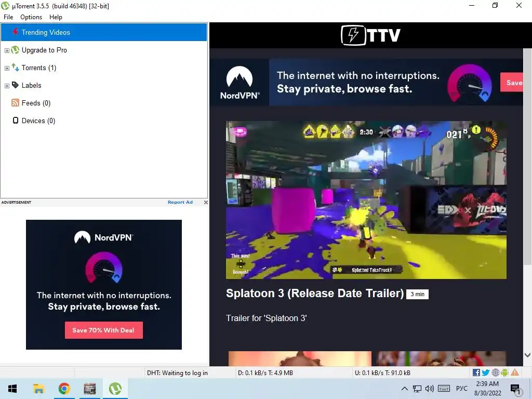Open Google Chrome from the taskbar
Screen dimensions: 532x399
(x=64, y=389)
